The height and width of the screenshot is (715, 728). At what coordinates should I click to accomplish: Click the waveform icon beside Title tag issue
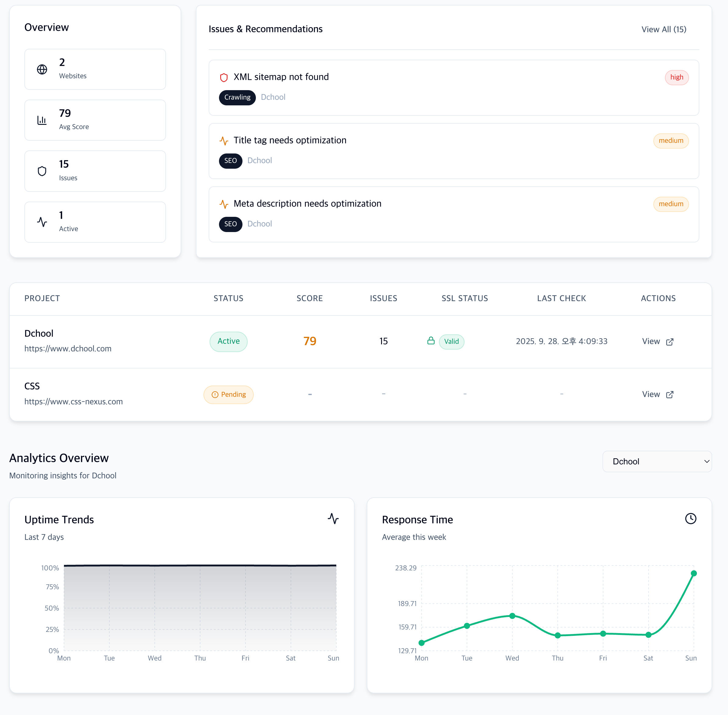point(224,141)
